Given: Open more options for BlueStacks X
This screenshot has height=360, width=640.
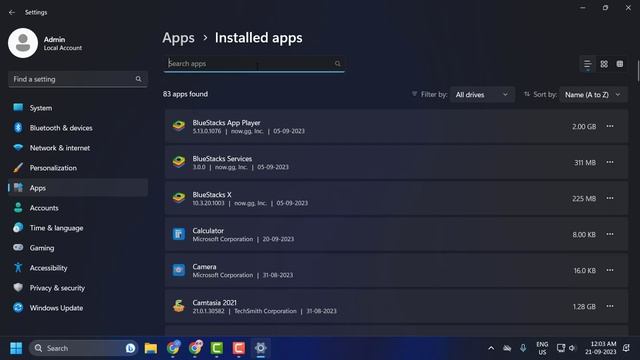Looking at the screenshot, I should [610, 198].
